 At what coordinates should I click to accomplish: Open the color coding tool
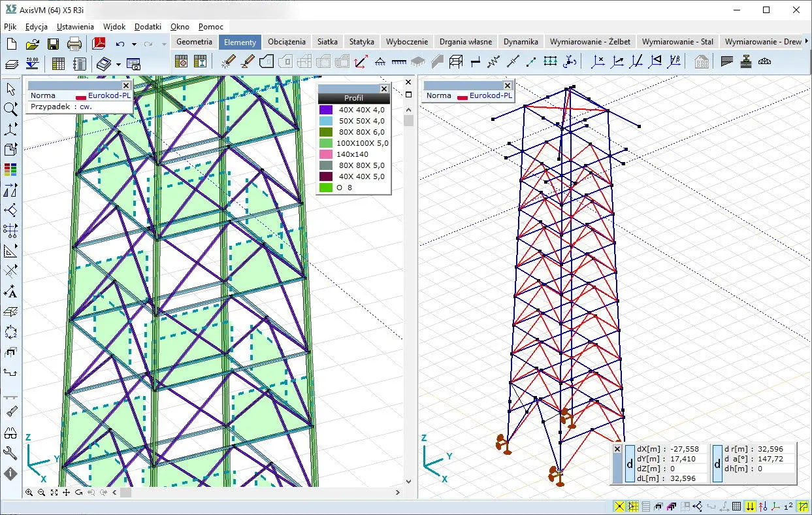coord(10,170)
